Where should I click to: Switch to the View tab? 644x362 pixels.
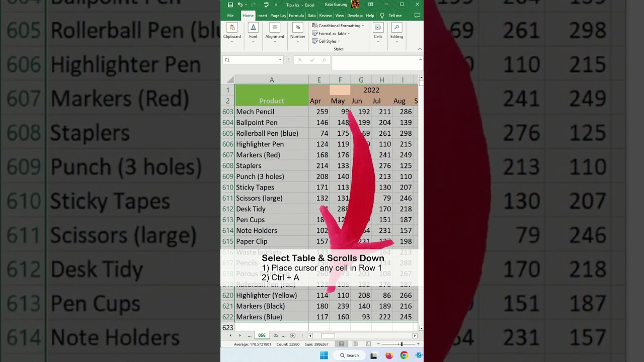click(340, 16)
